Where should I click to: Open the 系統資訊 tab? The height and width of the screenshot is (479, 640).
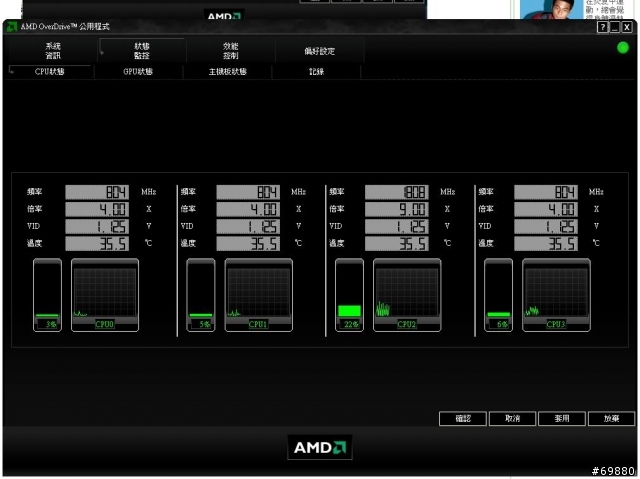click(53, 51)
